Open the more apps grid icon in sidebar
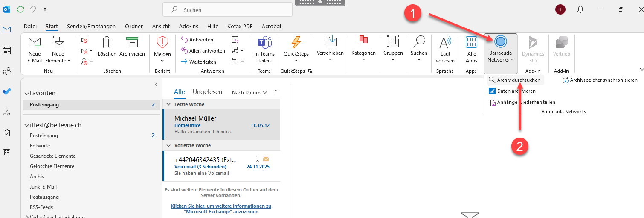 click(x=7, y=153)
